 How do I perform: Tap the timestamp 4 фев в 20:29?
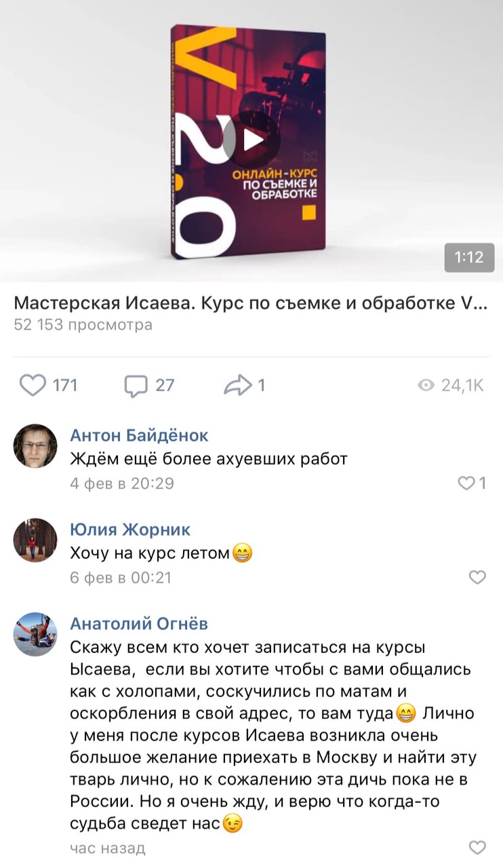(x=122, y=484)
